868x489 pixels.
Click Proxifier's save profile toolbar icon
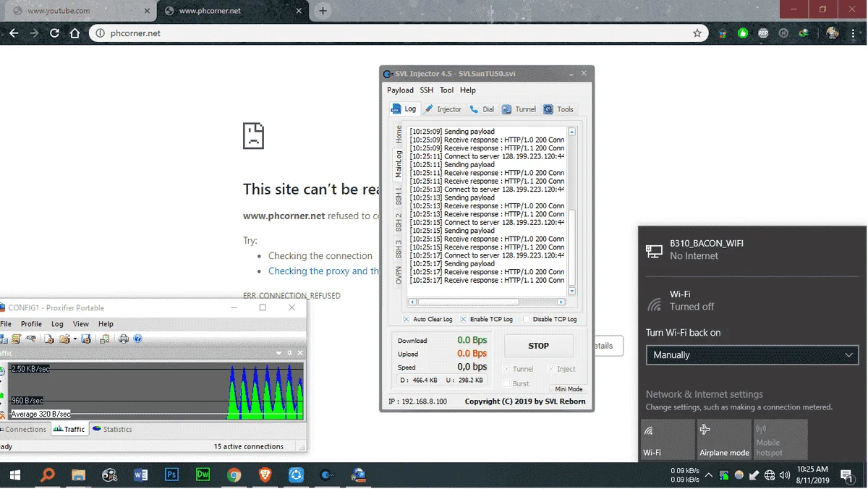point(86,339)
